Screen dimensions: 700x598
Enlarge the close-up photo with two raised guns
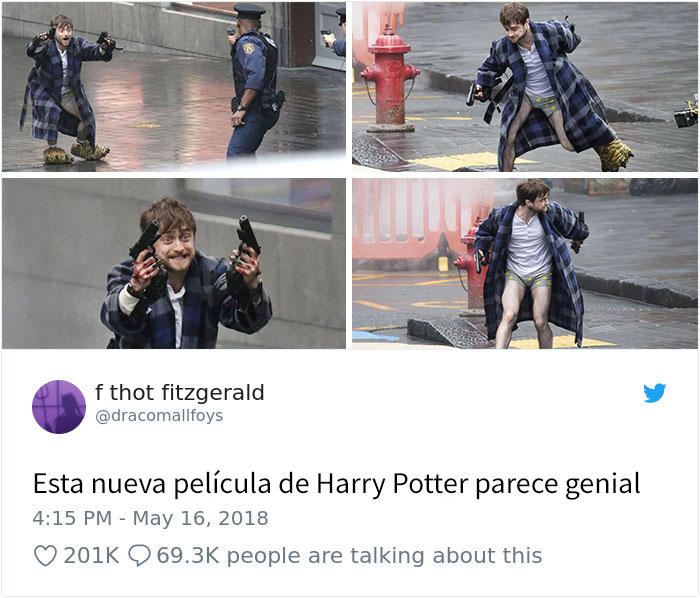pyautogui.click(x=174, y=263)
